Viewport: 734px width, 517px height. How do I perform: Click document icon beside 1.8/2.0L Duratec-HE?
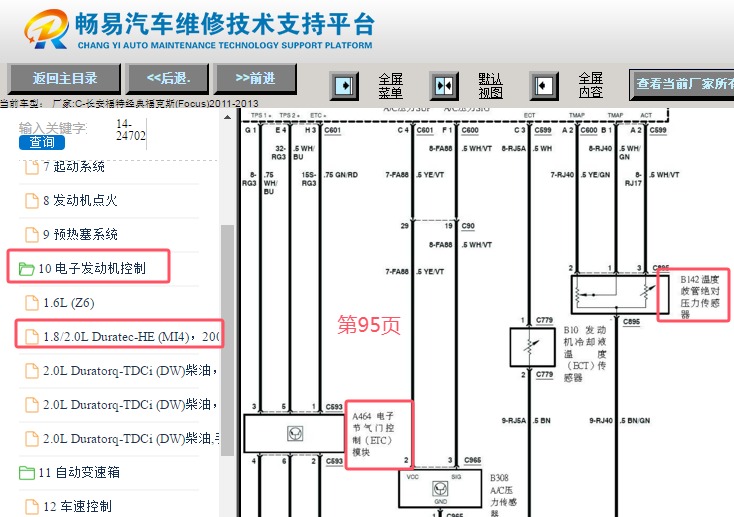[x=31, y=336]
